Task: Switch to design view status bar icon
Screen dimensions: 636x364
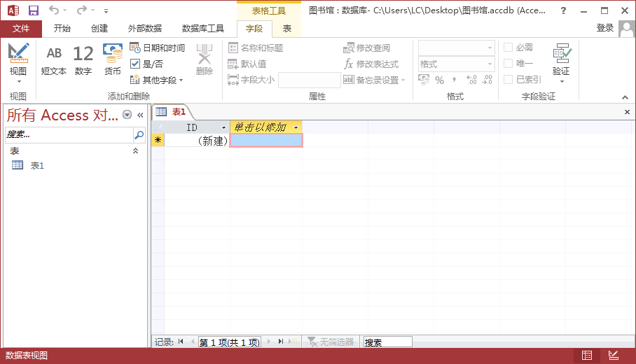Action: [614, 356]
